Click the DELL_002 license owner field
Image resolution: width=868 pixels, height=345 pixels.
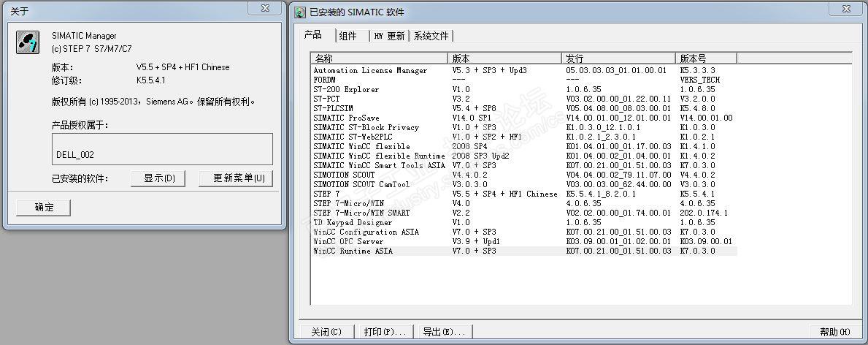(162, 148)
